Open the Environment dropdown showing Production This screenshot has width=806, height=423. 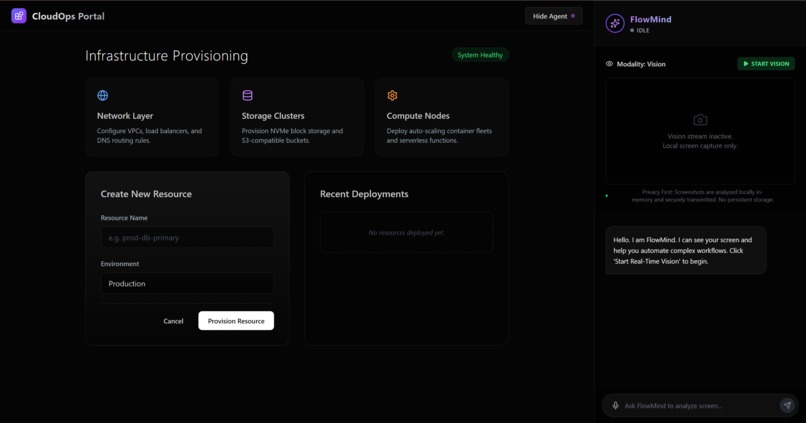point(187,283)
